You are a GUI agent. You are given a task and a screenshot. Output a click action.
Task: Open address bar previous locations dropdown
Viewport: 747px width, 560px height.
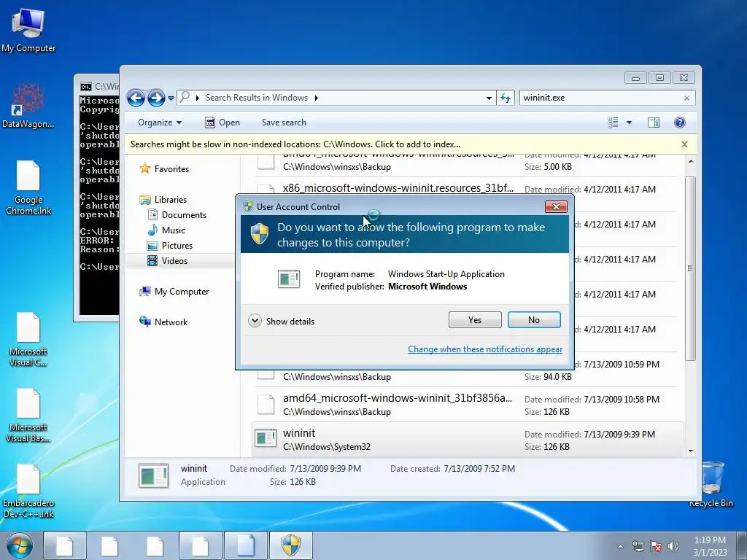489,98
